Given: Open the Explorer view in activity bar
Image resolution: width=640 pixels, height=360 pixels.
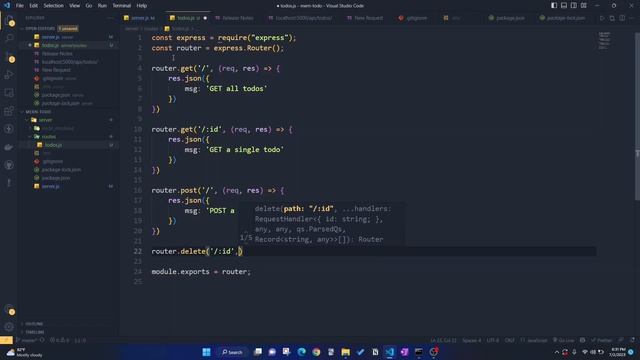Looking at the screenshot, I should pos(9,20).
